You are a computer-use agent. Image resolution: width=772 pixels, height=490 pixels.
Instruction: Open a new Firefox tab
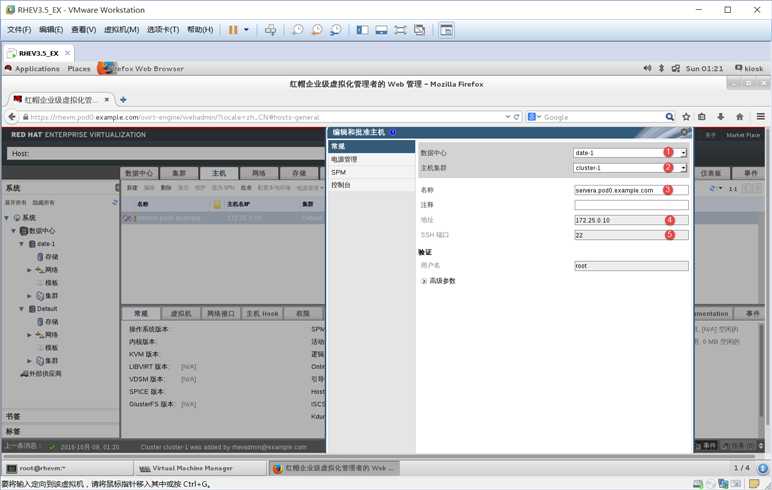pos(123,99)
